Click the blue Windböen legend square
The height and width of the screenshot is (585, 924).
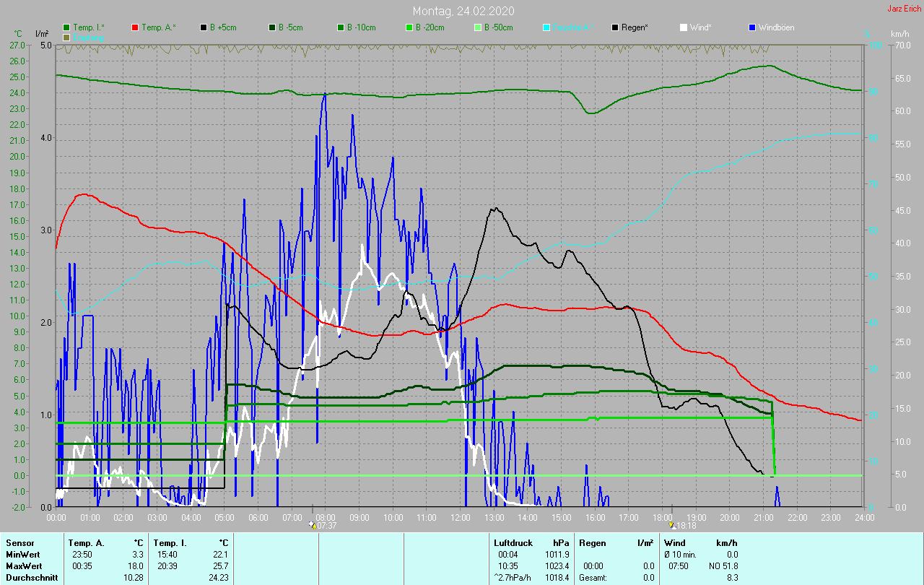(751, 27)
